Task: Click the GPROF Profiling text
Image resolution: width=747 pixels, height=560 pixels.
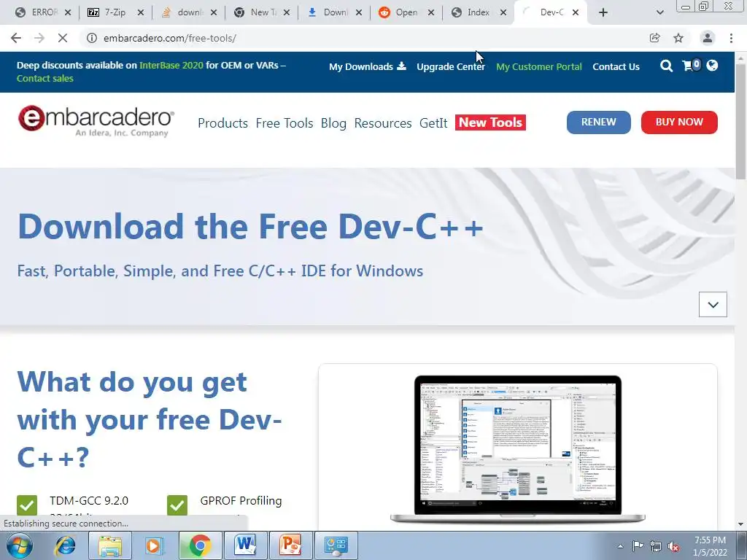Action: [x=241, y=500]
